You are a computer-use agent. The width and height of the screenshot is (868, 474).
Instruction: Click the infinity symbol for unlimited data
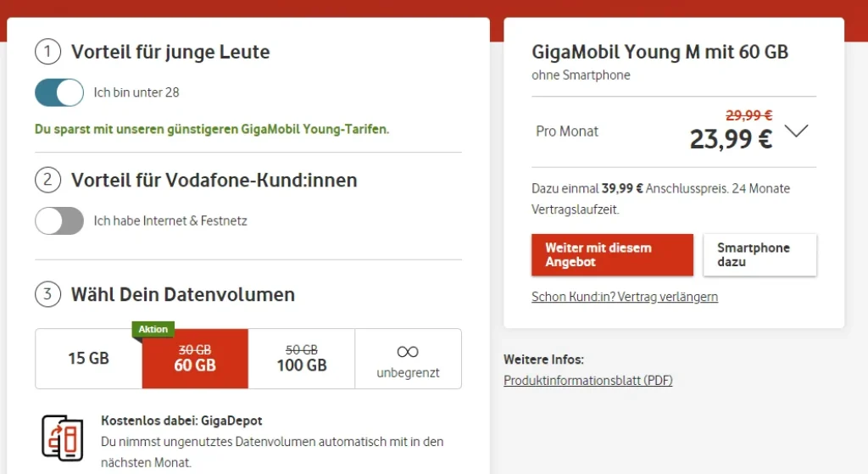click(408, 351)
